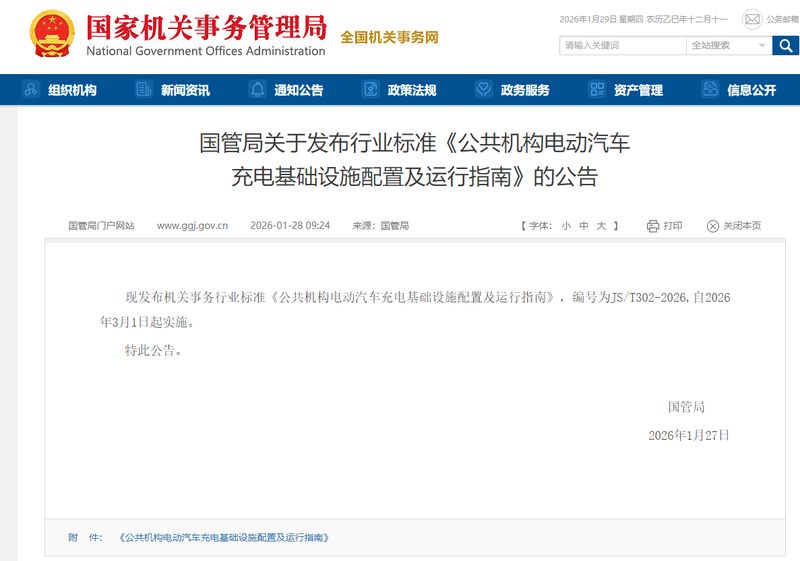Click the printer icon
The height and width of the screenshot is (561, 800).
click(653, 226)
